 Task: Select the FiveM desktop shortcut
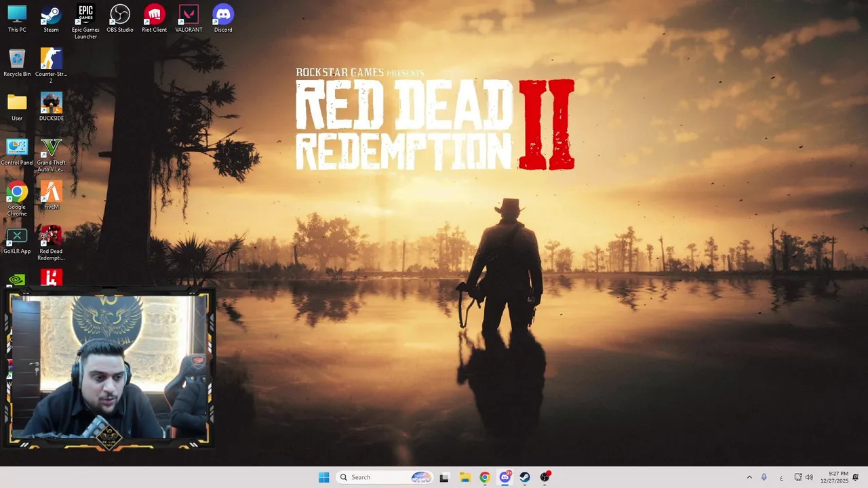pos(51,196)
